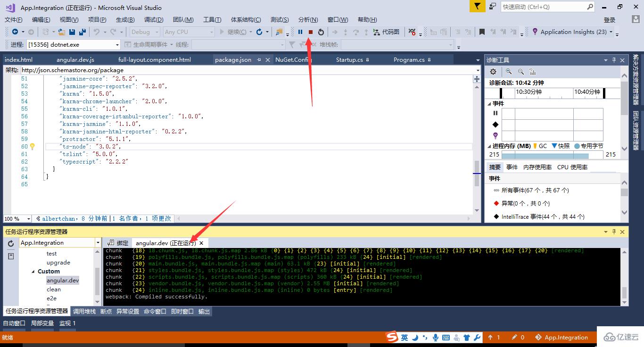644x347 pixels.
Task: Collapse the Custom tree node
Action: pos(33,272)
